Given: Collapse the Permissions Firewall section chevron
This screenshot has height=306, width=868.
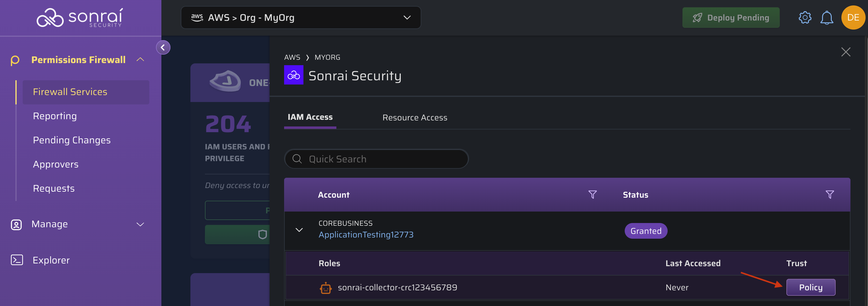Looking at the screenshot, I should pos(140,59).
